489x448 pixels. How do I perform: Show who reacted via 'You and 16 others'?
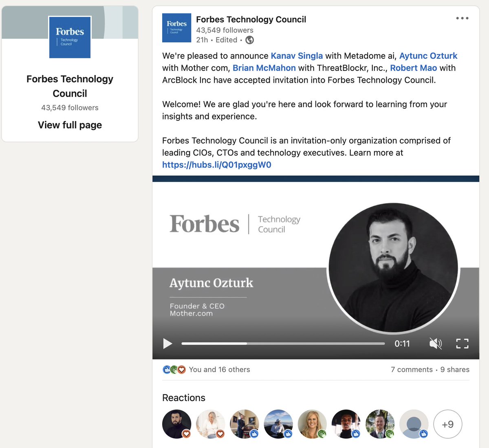coord(219,370)
